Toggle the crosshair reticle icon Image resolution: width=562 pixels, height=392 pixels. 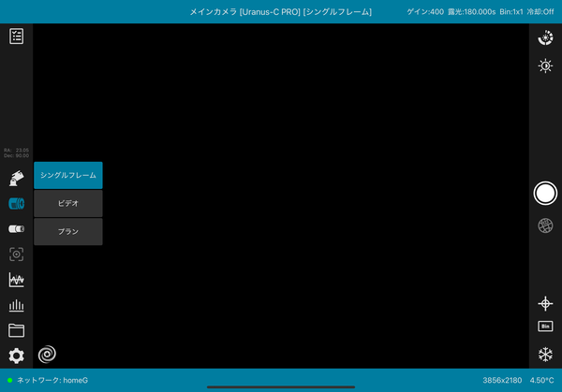tap(545, 303)
